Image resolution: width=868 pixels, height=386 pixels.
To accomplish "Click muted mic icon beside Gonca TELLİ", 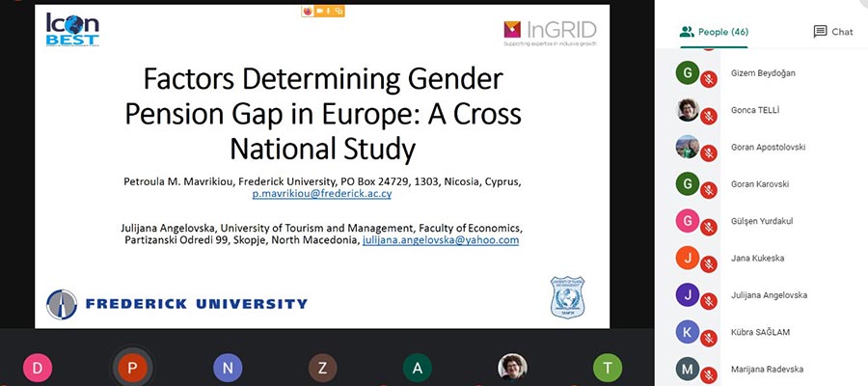I will click(x=709, y=115).
